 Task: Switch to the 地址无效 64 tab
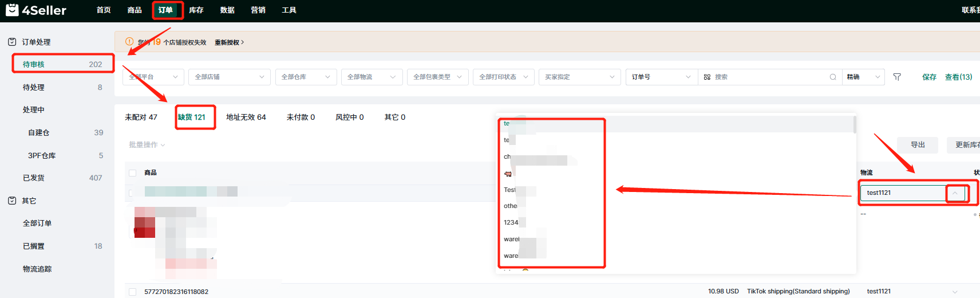246,117
